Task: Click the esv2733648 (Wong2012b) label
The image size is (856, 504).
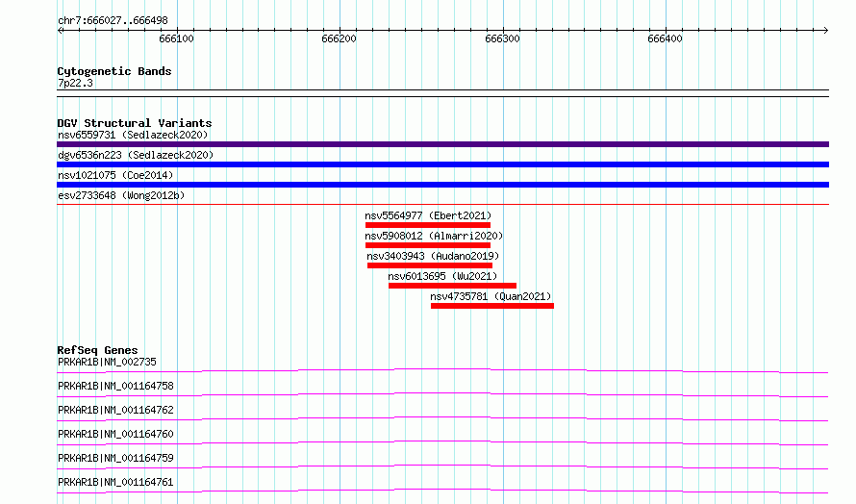Action: 121,195
